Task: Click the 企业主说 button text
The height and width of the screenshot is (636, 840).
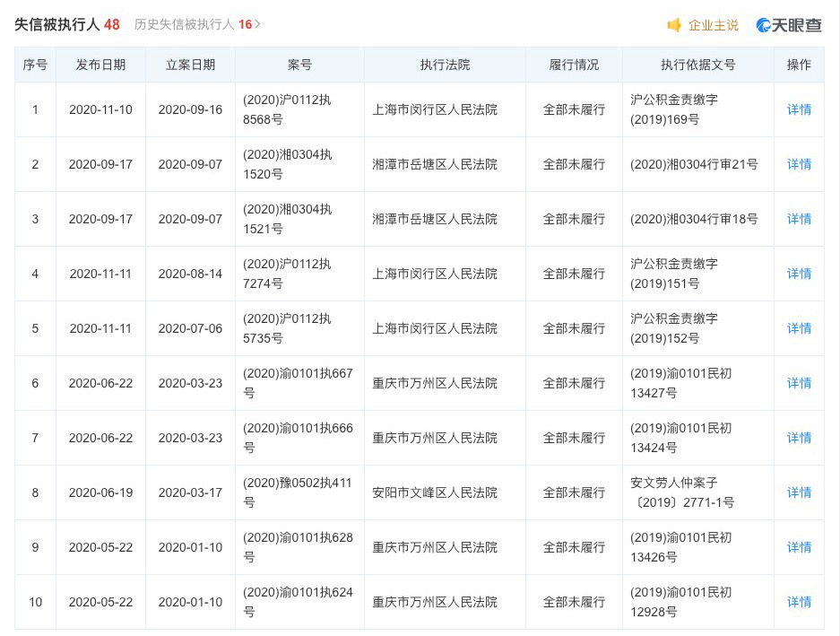Action: pyautogui.click(x=713, y=25)
